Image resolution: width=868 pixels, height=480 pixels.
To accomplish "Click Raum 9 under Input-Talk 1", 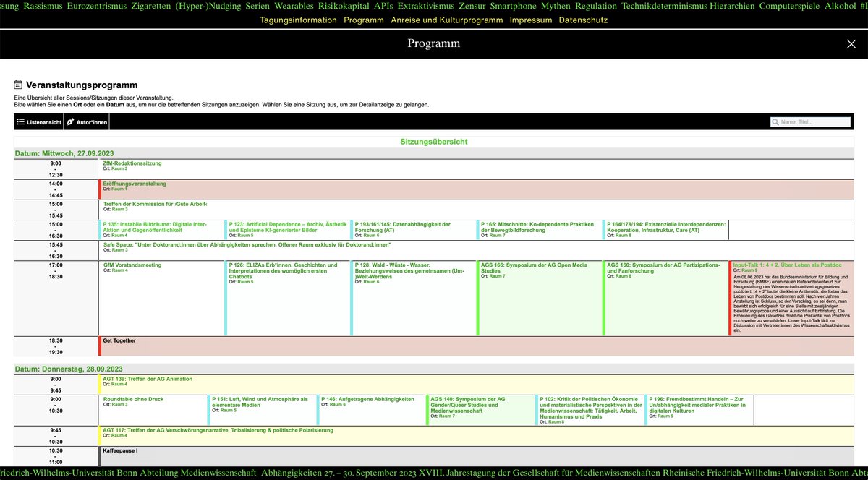I will [749, 270].
